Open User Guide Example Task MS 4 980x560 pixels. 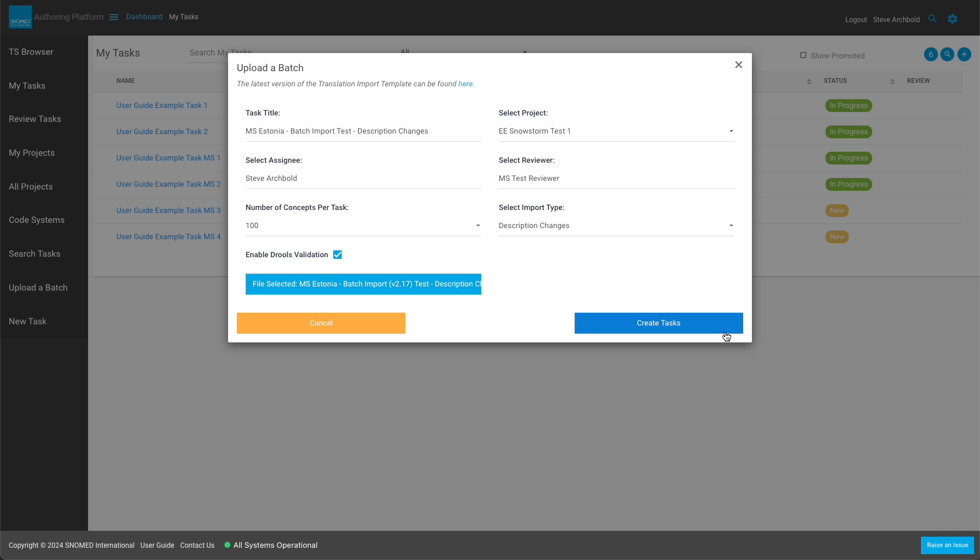tap(168, 237)
